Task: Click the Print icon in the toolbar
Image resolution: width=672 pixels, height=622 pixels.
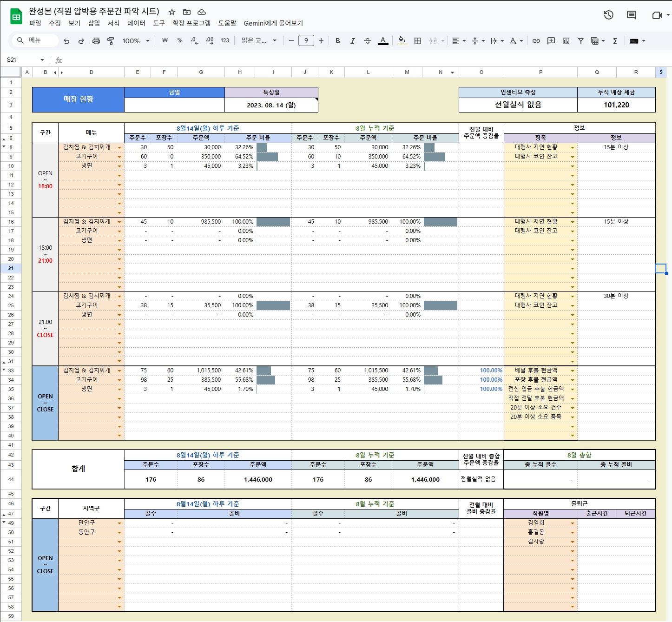Action: (96, 40)
